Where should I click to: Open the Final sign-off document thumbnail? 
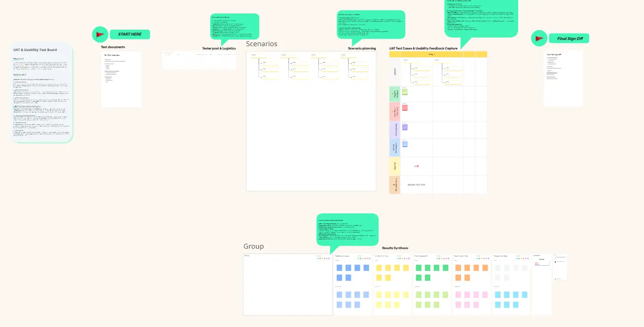tap(563, 78)
